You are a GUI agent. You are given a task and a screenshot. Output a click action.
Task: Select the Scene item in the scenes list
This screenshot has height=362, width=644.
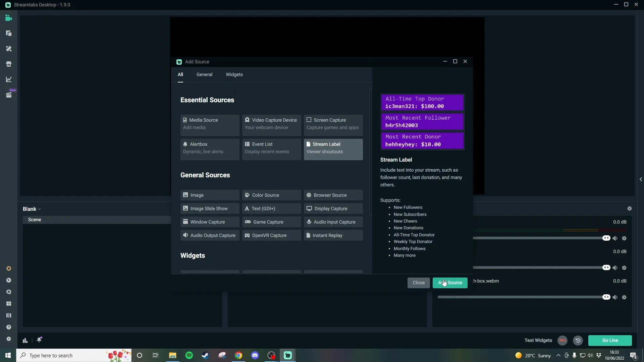click(x=97, y=220)
